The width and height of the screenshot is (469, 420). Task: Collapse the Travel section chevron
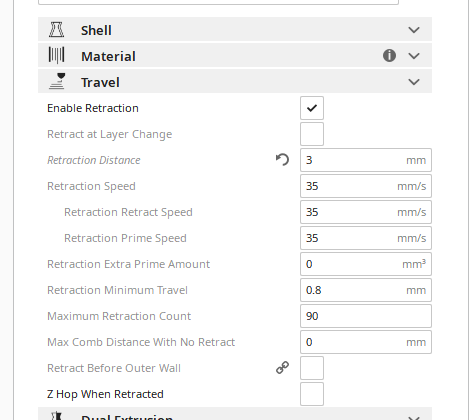[414, 82]
